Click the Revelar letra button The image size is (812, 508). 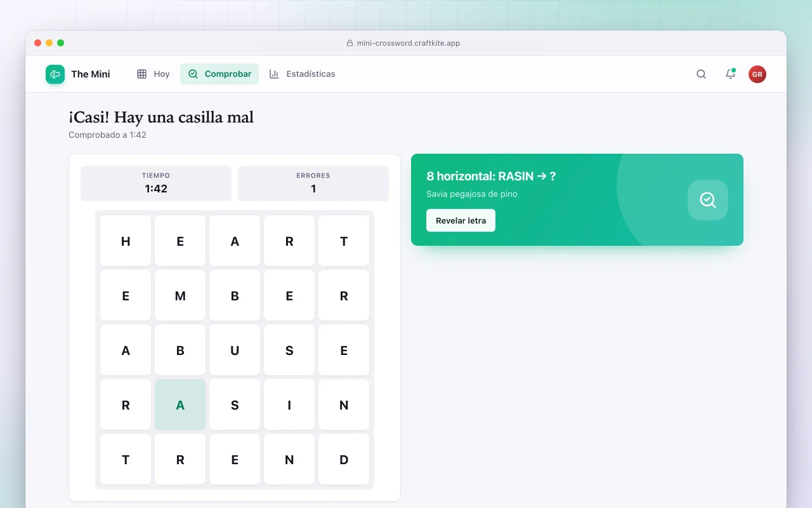click(x=461, y=220)
